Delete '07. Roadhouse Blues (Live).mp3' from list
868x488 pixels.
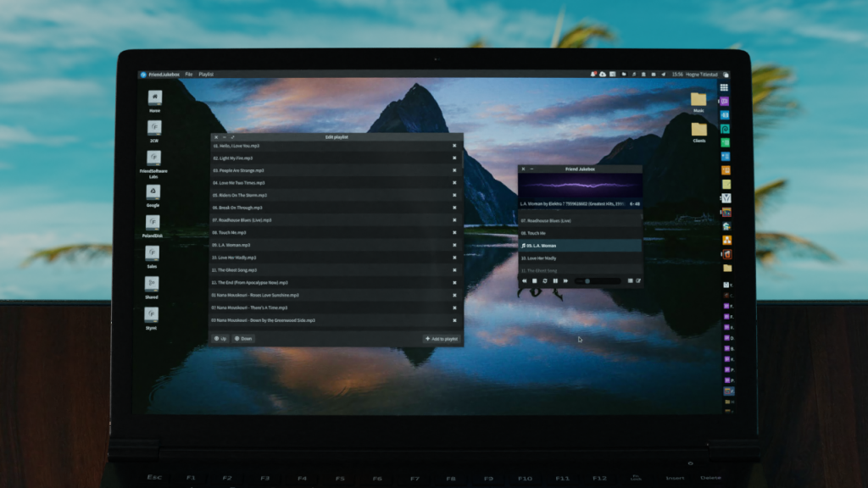pyautogui.click(x=454, y=220)
